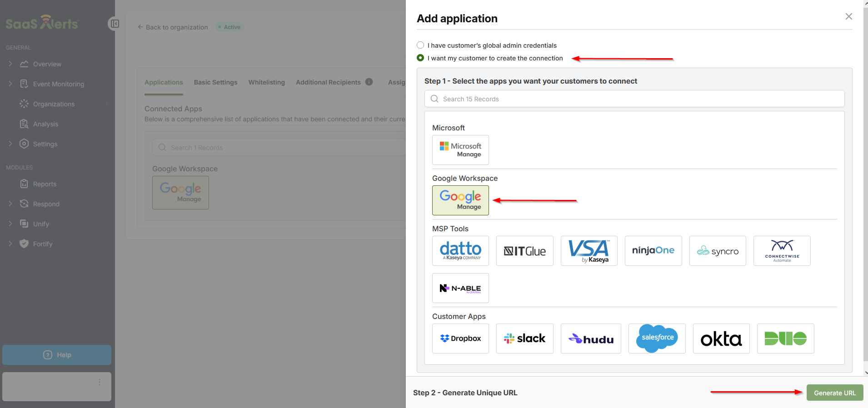868x408 pixels.
Task: Choose the Slack application tile
Action: tap(524, 338)
